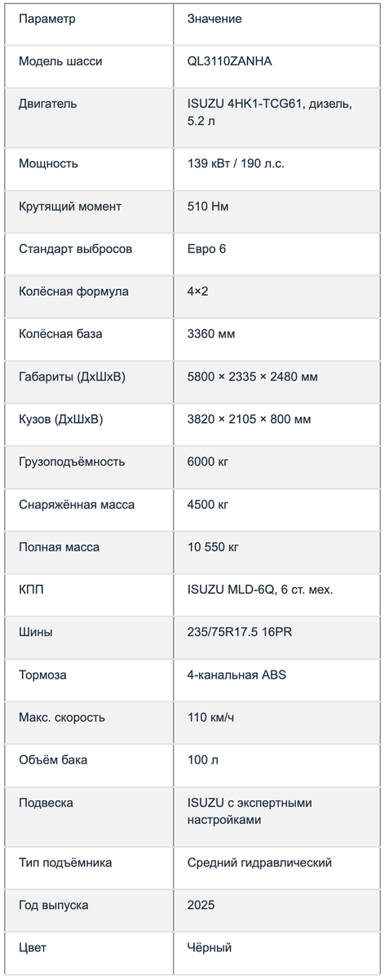Click the 'Параметр' column header
This screenshot has height=980, width=385.
(x=46, y=19)
